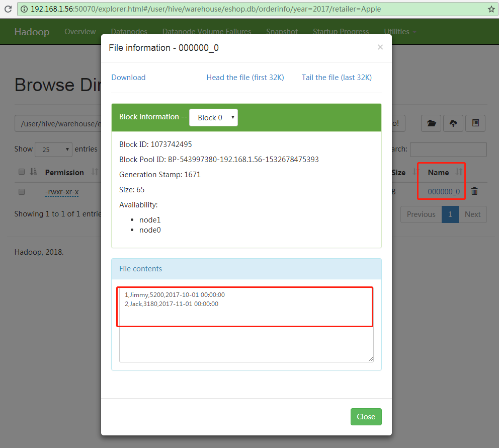
Task: Check the checkbox for the -rwxr-xr-x row
Action: [x=22, y=192]
